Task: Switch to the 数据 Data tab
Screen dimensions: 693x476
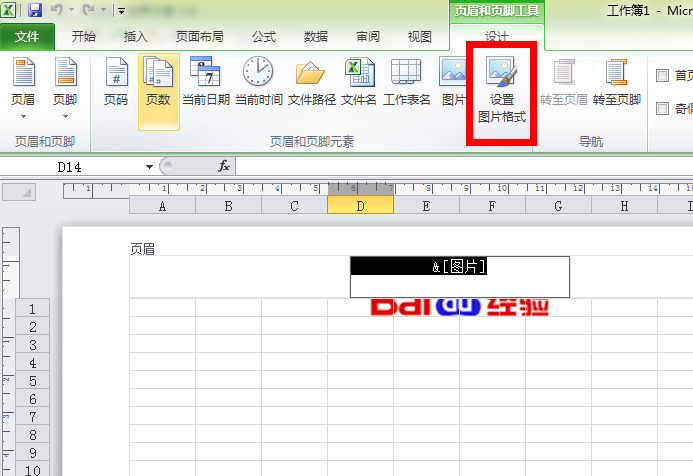Action: (x=316, y=36)
